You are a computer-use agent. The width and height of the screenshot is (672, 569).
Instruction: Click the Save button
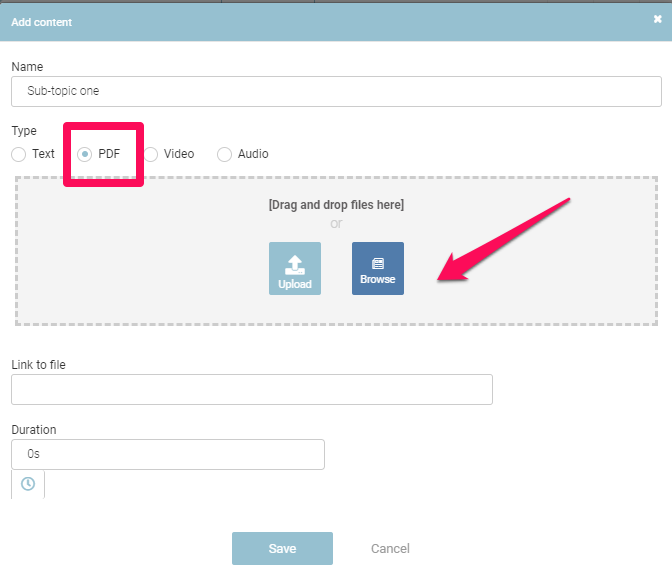click(282, 548)
